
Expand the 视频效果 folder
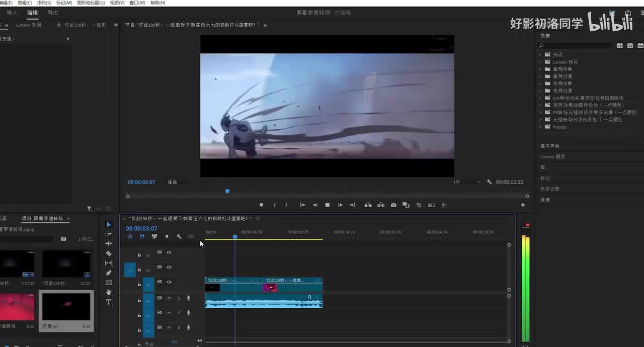tap(541, 83)
